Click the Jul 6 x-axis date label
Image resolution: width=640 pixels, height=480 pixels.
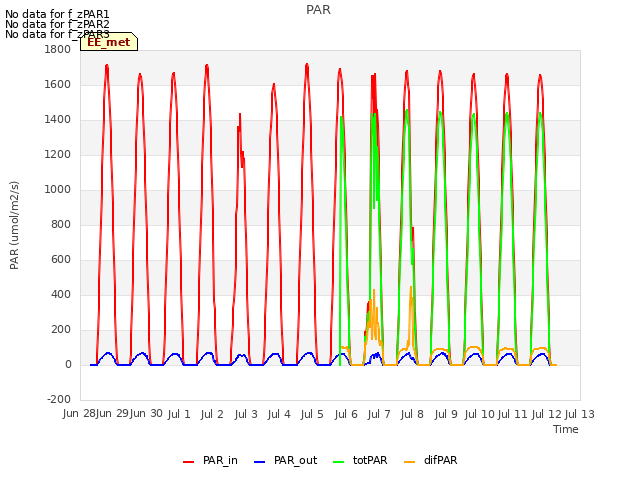(346, 414)
